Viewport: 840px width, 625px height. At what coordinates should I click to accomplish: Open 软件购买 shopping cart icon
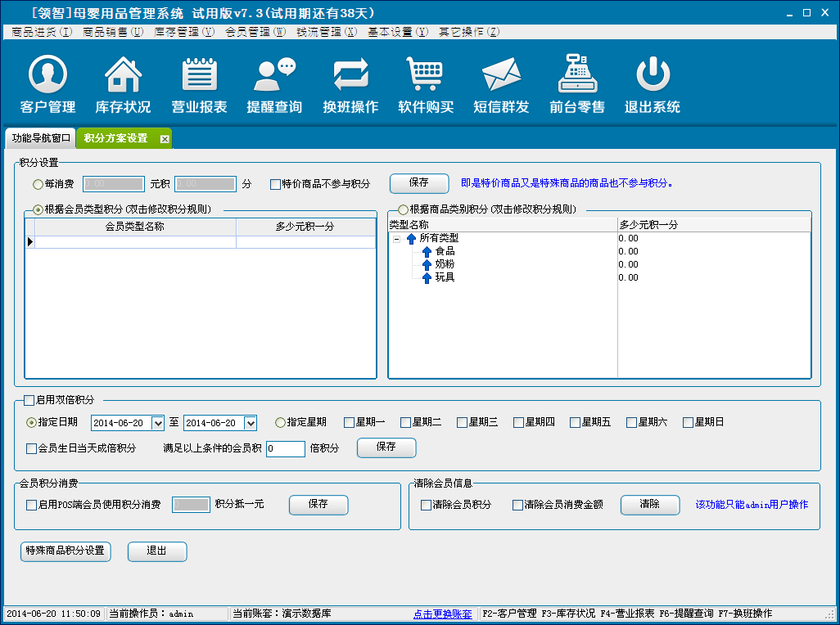point(426,75)
